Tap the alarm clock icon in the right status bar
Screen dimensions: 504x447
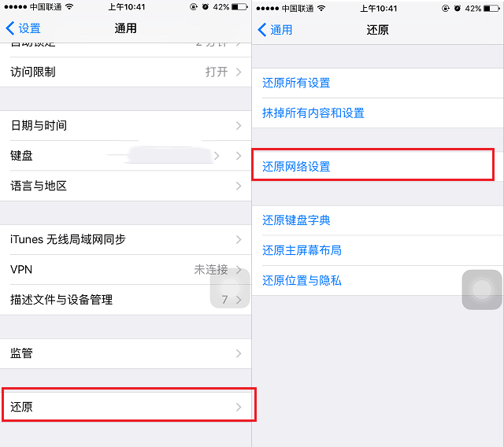coord(457,9)
